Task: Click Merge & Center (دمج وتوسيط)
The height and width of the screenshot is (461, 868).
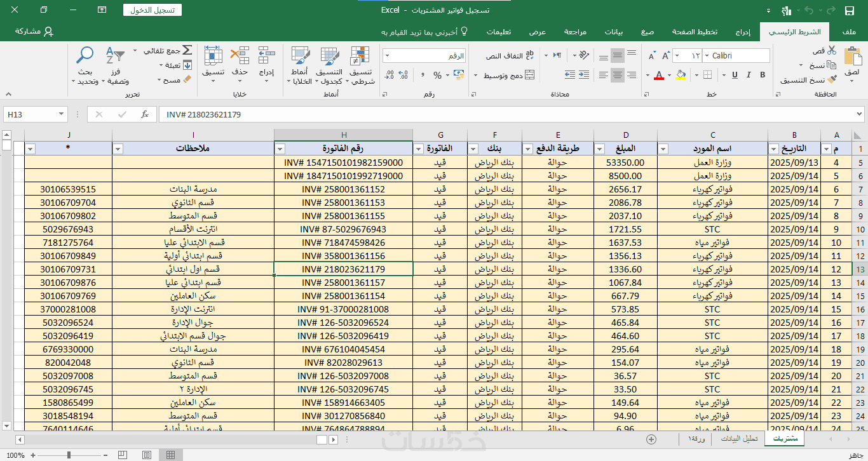Action: tap(508, 75)
